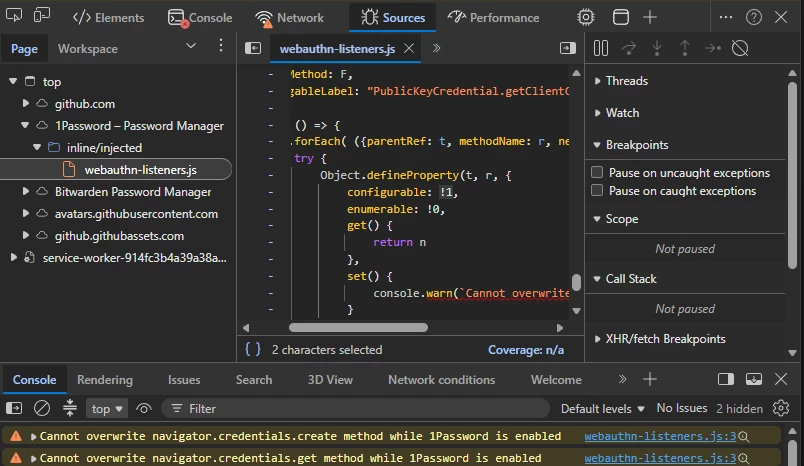This screenshot has width=804, height=466.
Task: Click the debugger sidebar vertical scrollbar
Action: (x=793, y=174)
